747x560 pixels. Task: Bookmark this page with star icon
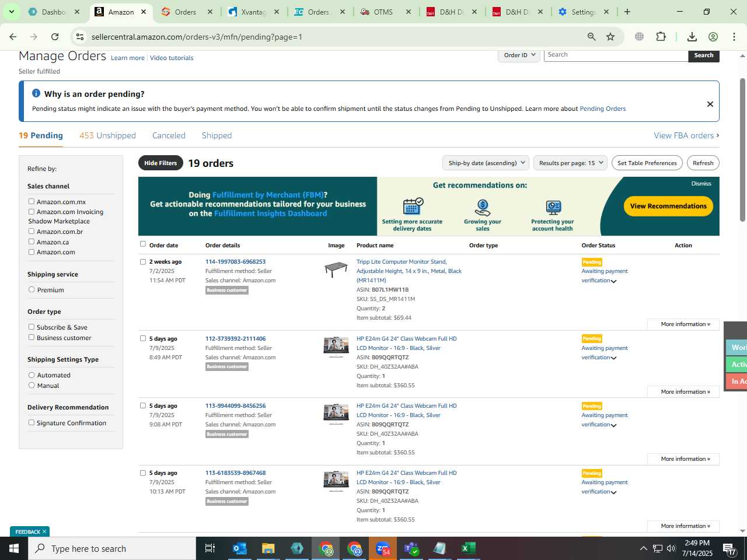click(610, 37)
